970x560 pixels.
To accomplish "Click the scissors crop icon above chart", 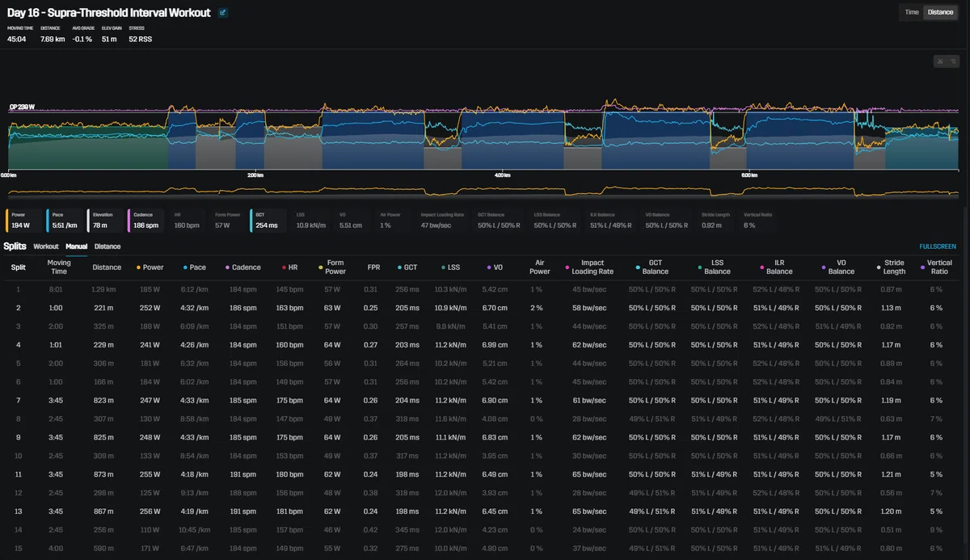I will 940,61.
